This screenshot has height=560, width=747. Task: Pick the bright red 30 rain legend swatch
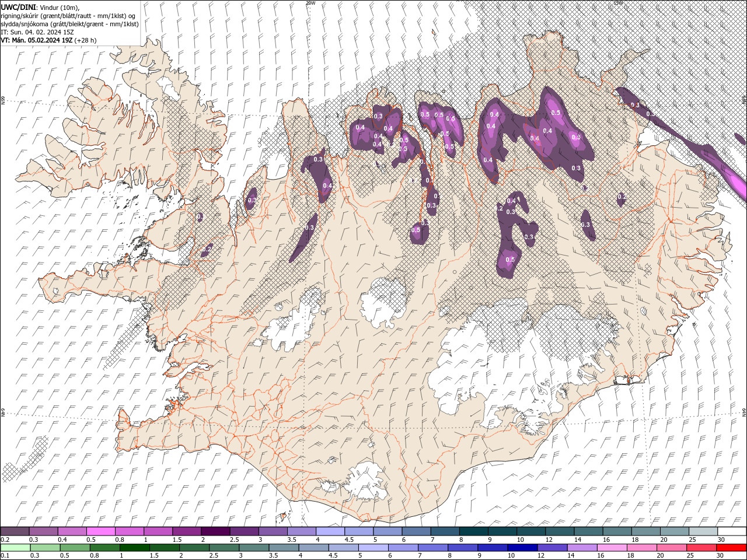point(731,548)
